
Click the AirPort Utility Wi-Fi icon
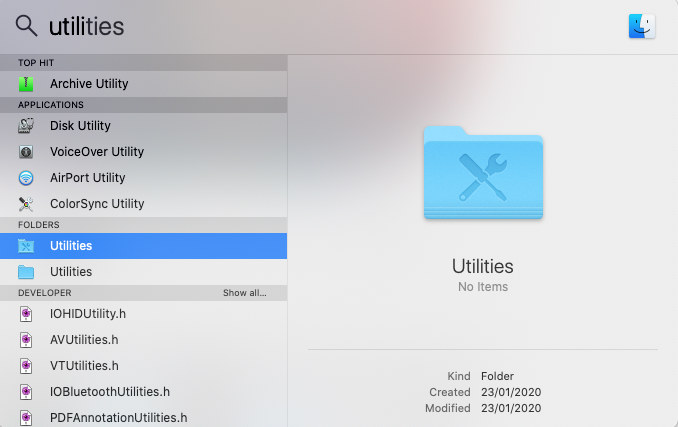coord(27,178)
